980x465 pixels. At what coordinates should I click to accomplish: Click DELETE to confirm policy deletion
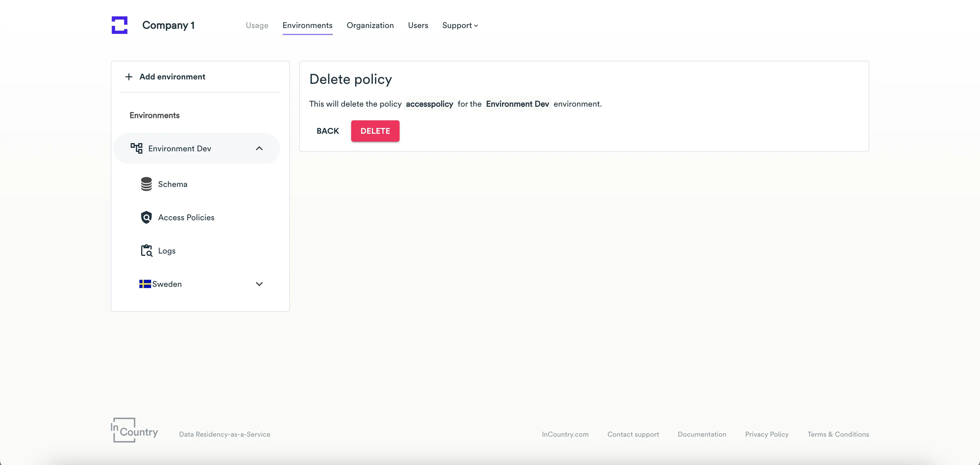[x=375, y=131]
